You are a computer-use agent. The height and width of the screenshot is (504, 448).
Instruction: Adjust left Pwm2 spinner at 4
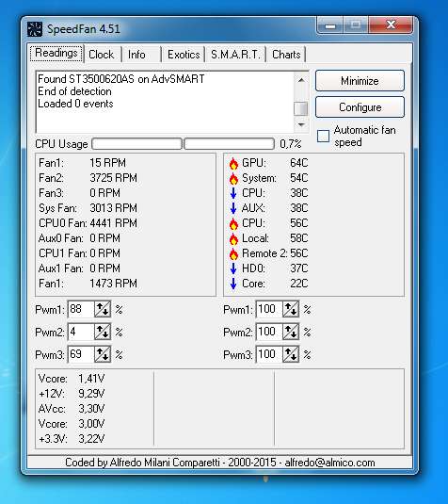(x=103, y=332)
